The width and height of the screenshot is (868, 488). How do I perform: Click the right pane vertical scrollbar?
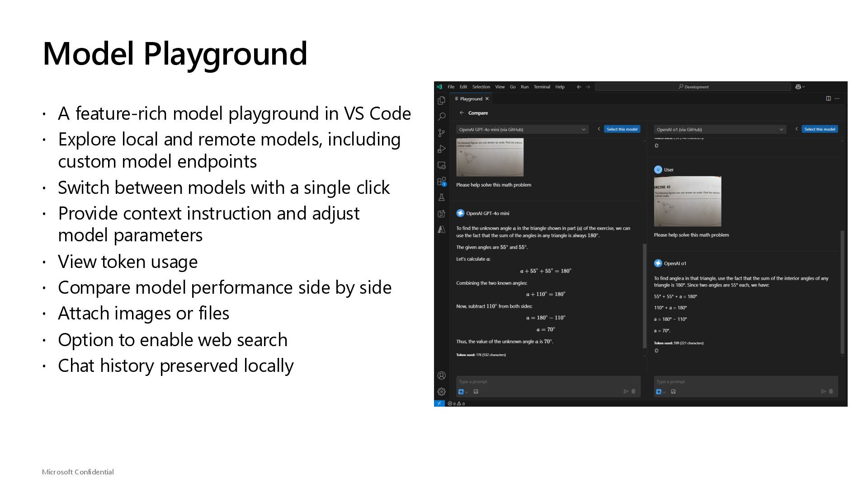(x=842, y=291)
